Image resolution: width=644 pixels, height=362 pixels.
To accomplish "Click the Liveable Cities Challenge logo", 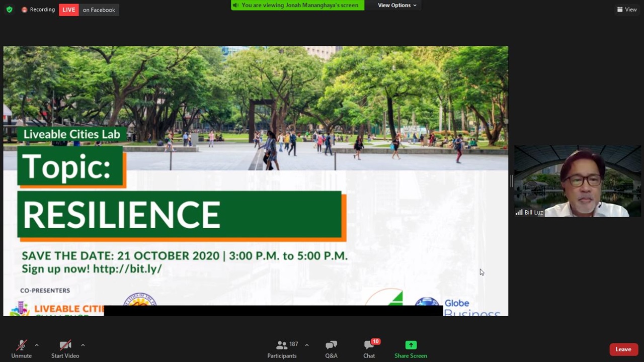I will pyautogui.click(x=57, y=309).
